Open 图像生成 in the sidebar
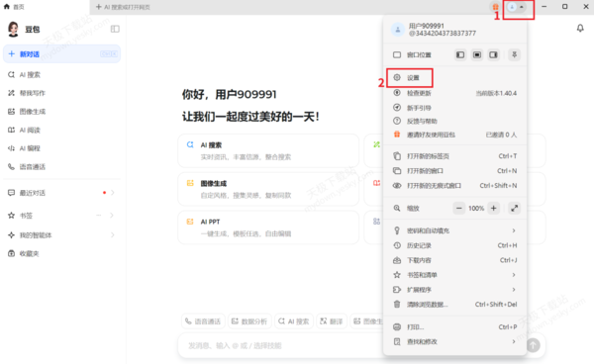Screen dimensions: 594x364 click(x=61, y=112)
